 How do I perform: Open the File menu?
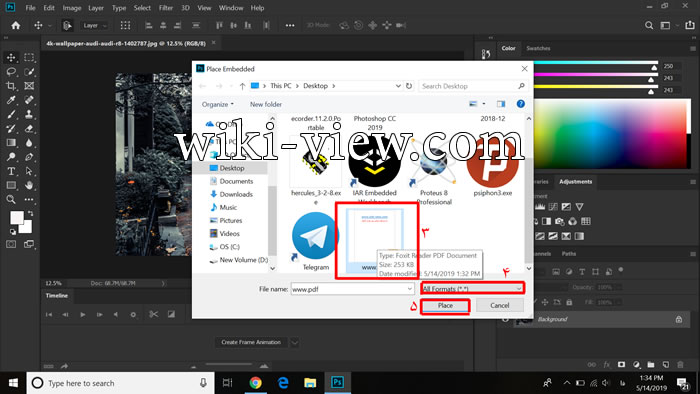coord(30,8)
